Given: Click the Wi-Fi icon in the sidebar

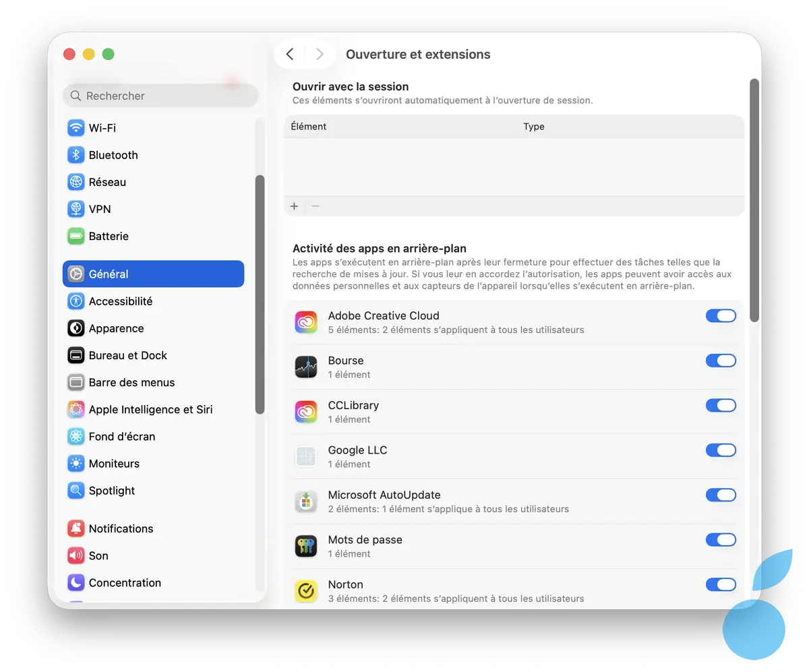Looking at the screenshot, I should click(x=76, y=127).
